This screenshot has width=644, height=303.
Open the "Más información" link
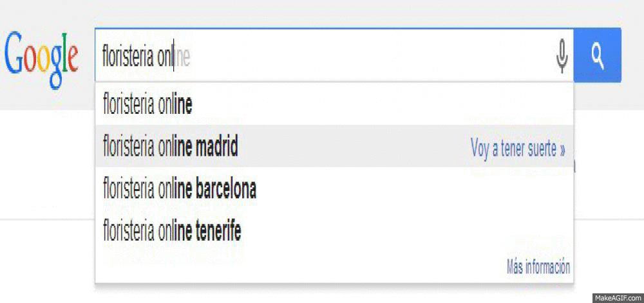click(538, 267)
